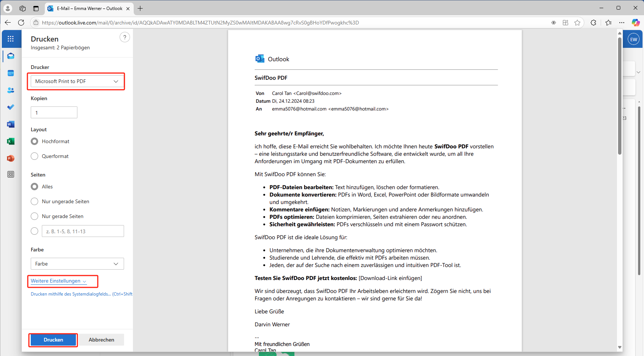Open browser Settings and more menu
This screenshot has height=356, width=644.
coord(622,23)
